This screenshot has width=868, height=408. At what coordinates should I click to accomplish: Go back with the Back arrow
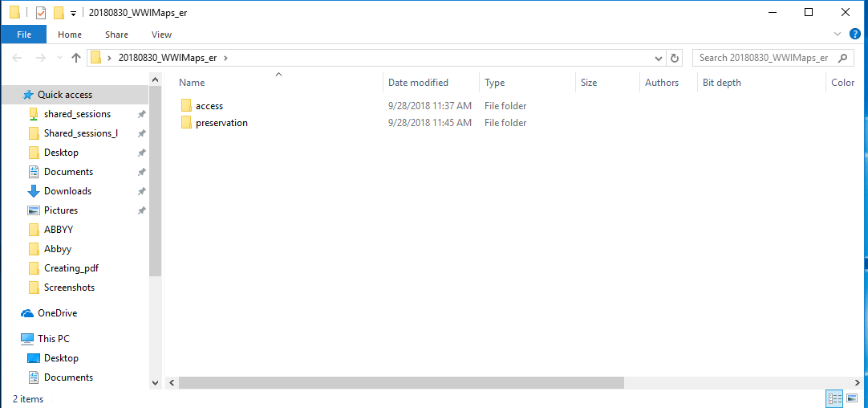pyautogui.click(x=17, y=58)
